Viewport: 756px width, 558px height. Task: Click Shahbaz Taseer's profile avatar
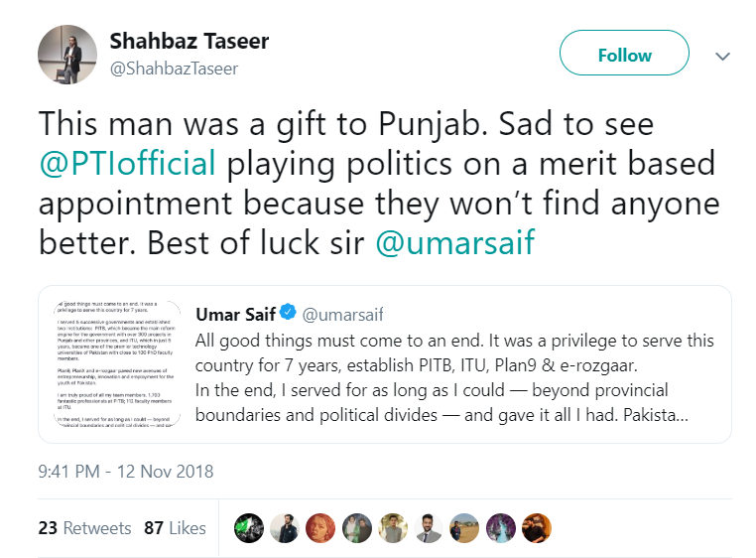(x=67, y=55)
